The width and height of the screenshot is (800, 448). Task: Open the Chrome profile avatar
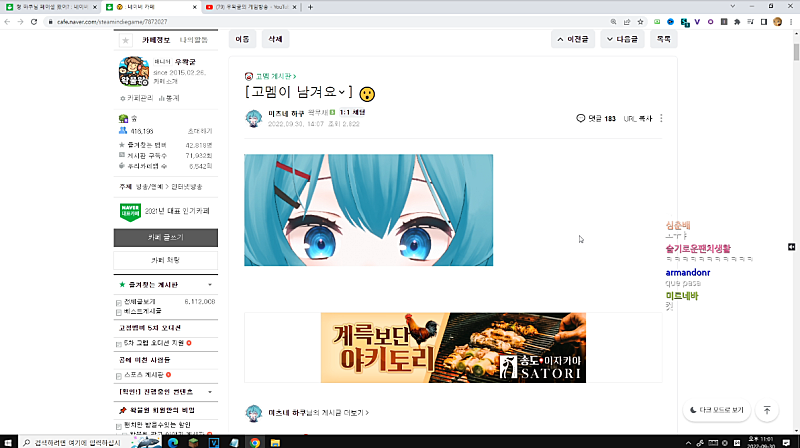[x=778, y=22]
